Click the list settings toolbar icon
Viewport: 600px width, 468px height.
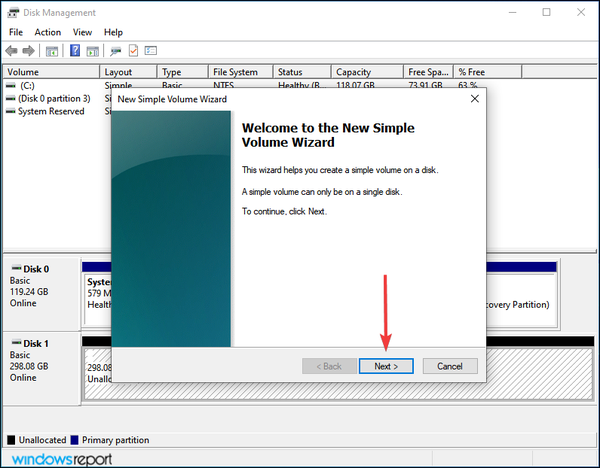[x=151, y=51]
